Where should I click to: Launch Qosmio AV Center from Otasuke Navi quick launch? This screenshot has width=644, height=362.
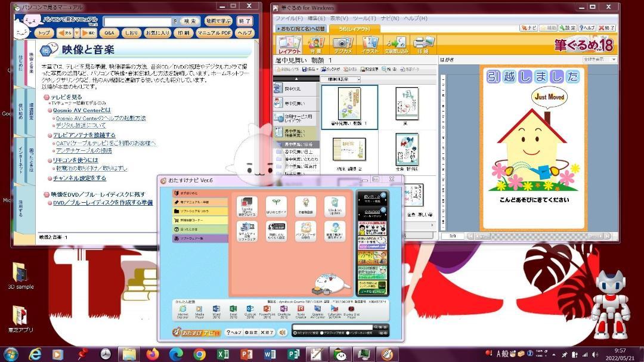coord(317,312)
